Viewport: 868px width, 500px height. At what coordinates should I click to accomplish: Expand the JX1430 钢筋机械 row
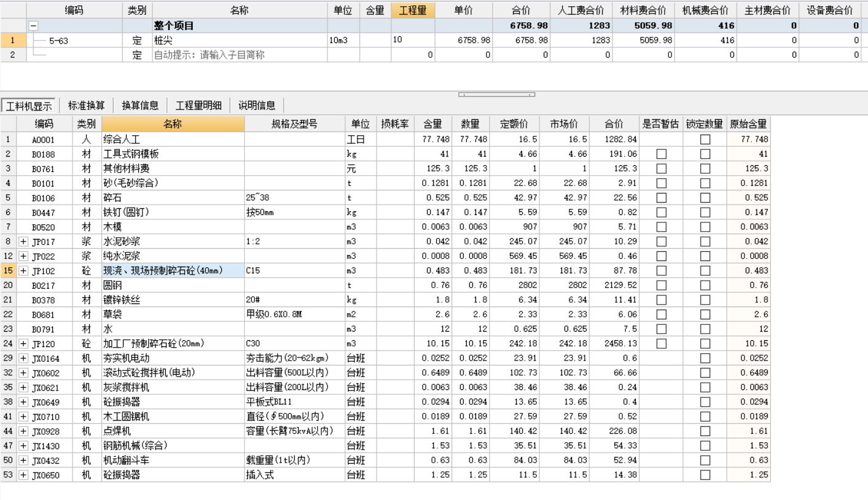24,446
